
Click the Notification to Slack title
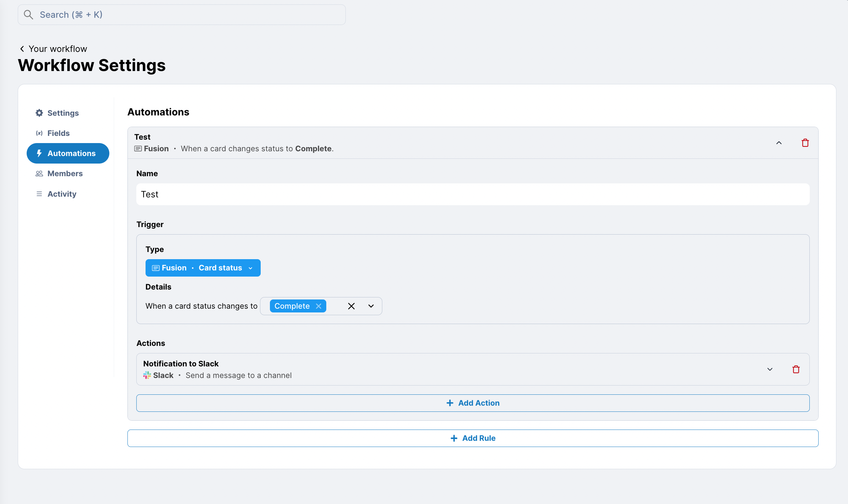click(181, 364)
